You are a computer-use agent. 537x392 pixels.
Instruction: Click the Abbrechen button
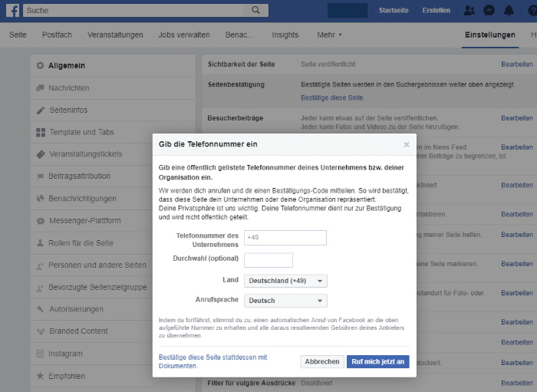click(322, 361)
